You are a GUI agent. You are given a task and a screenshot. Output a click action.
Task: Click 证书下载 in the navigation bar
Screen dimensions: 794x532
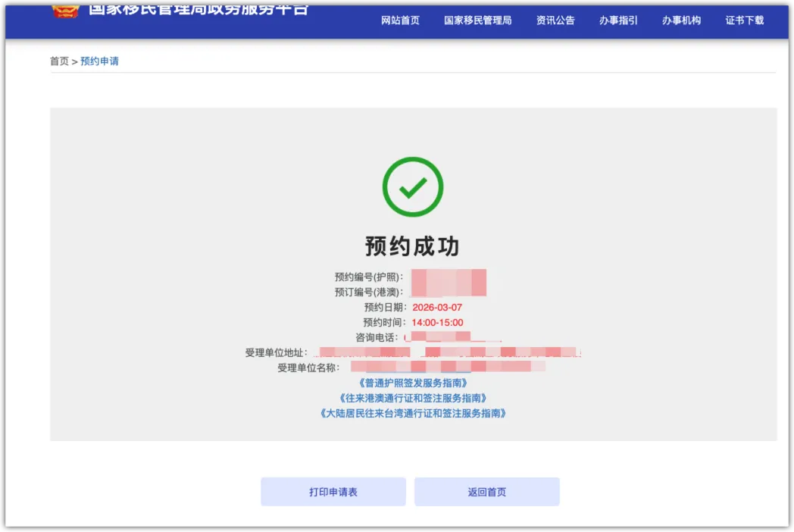(745, 20)
